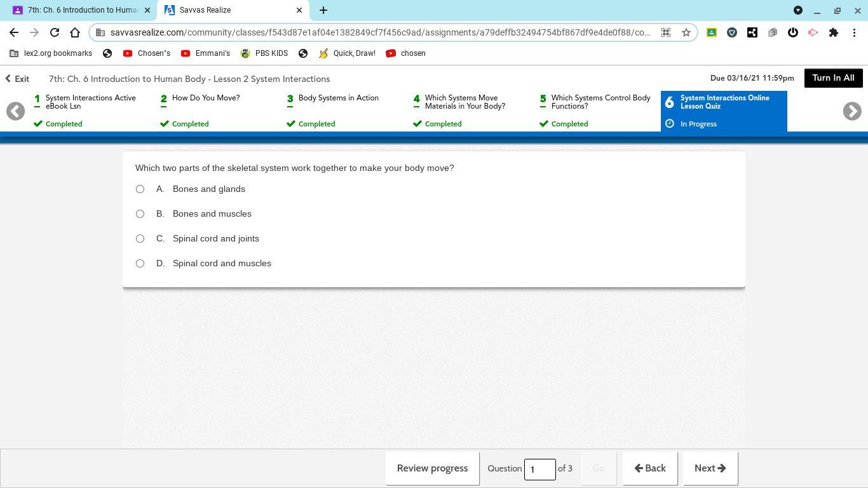Open the Quick, Draw! bookmark

348,53
